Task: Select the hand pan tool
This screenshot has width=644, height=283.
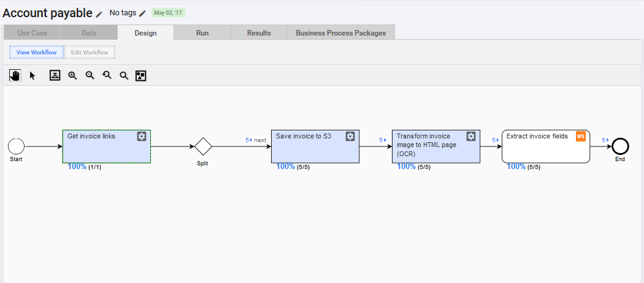Action: tap(15, 75)
